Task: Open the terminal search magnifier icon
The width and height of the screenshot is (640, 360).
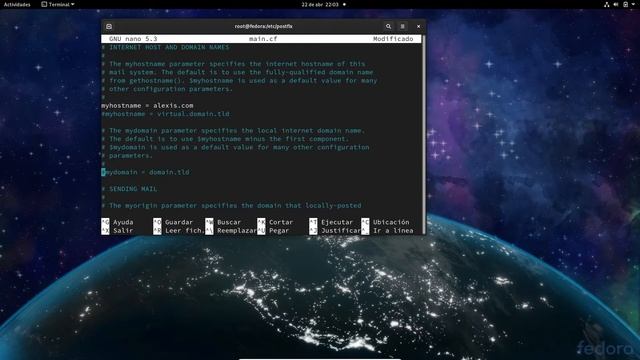Action: (x=388, y=27)
